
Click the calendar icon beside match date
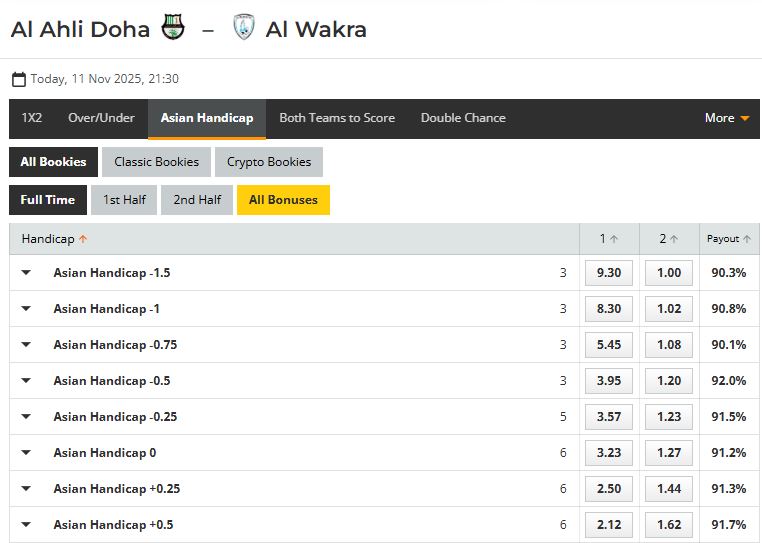(19, 79)
